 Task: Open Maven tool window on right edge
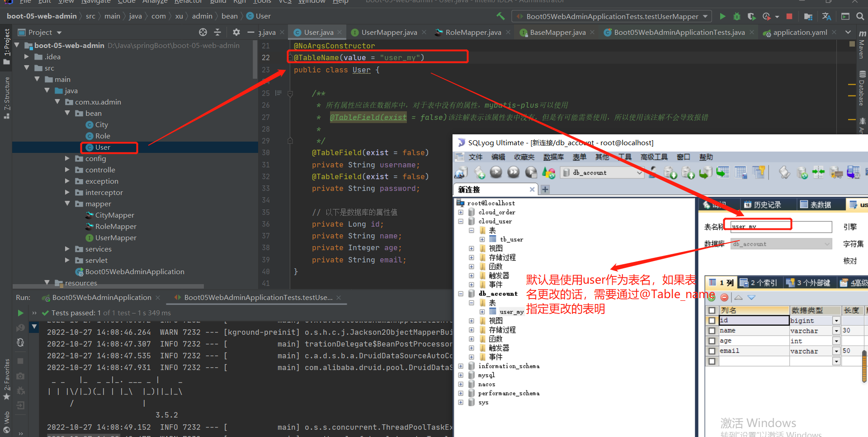tap(862, 45)
